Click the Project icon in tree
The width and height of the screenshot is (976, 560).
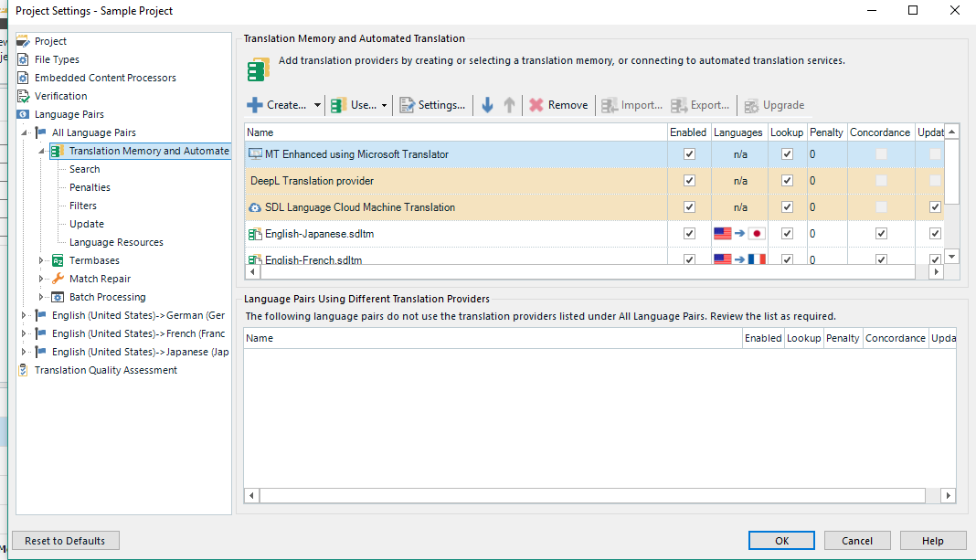pyautogui.click(x=23, y=41)
